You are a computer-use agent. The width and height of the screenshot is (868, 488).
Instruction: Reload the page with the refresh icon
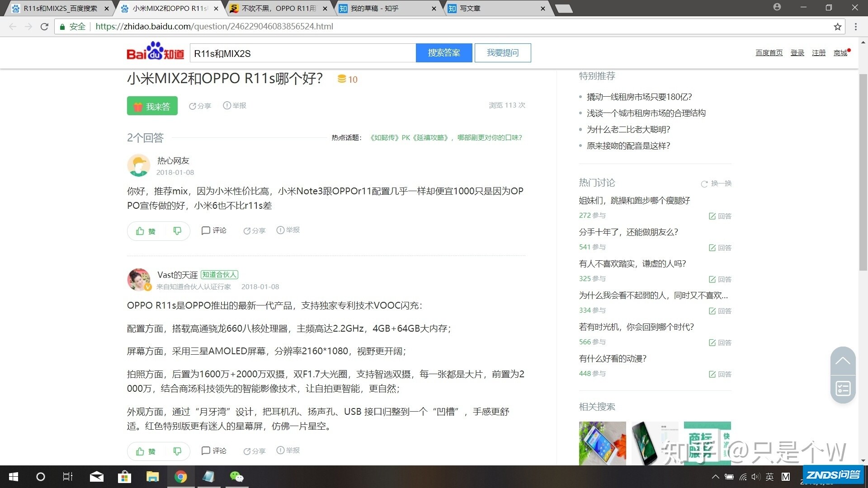point(44,27)
